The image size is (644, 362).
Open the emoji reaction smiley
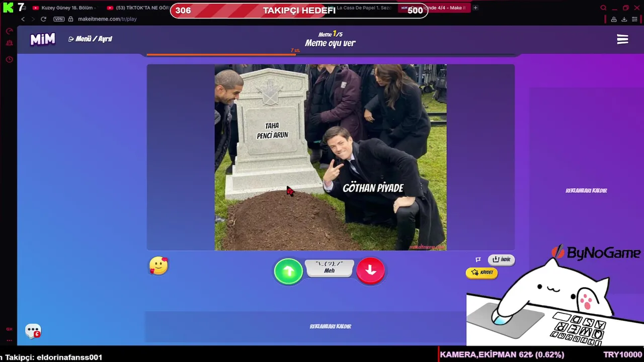[158, 266]
